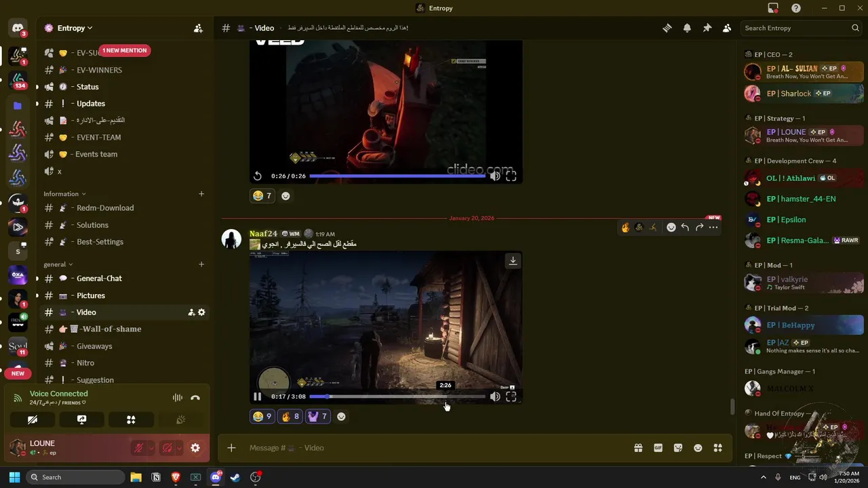Open attachment plus button in message box
Image resolution: width=868 pixels, height=488 pixels.
coord(231,448)
